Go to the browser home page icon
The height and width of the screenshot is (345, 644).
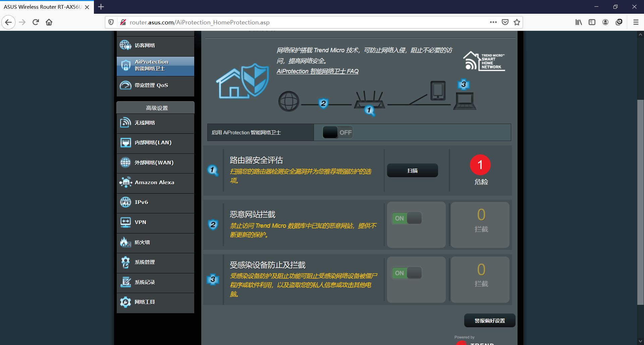[49, 22]
